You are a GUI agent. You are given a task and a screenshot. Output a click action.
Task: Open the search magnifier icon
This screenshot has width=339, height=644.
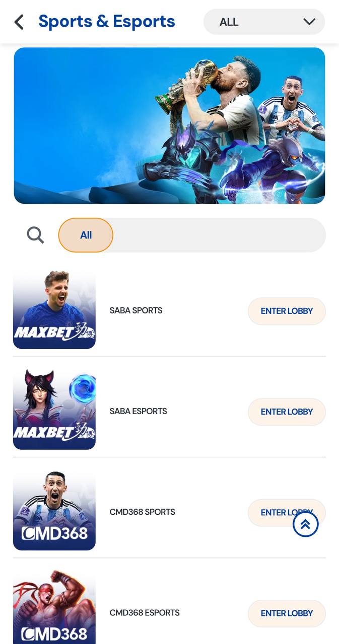(x=35, y=235)
